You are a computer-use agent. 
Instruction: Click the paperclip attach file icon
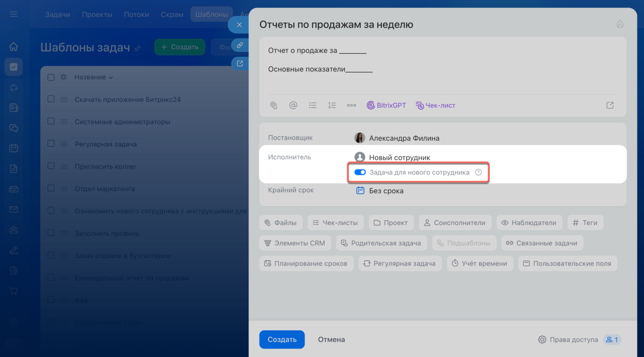click(274, 105)
